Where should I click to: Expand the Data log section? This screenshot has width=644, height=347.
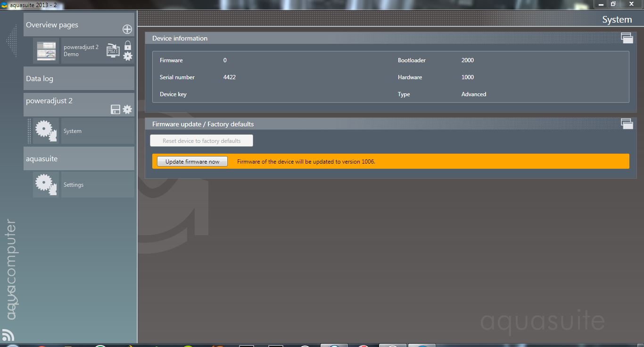point(79,78)
